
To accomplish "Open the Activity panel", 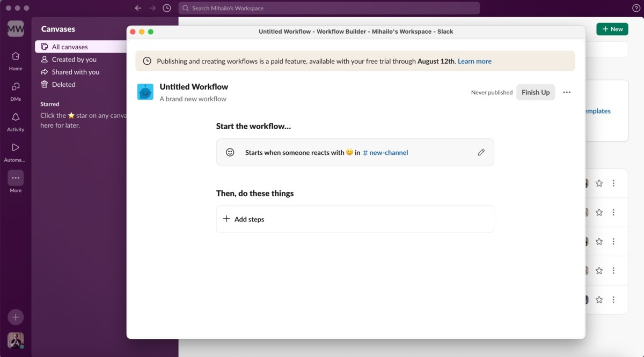I will click(15, 120).
